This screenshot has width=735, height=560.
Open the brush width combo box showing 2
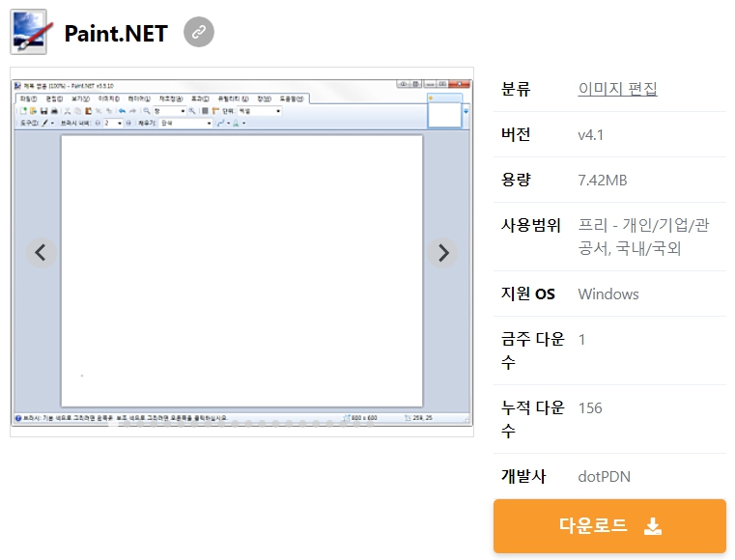click(113, 123)
